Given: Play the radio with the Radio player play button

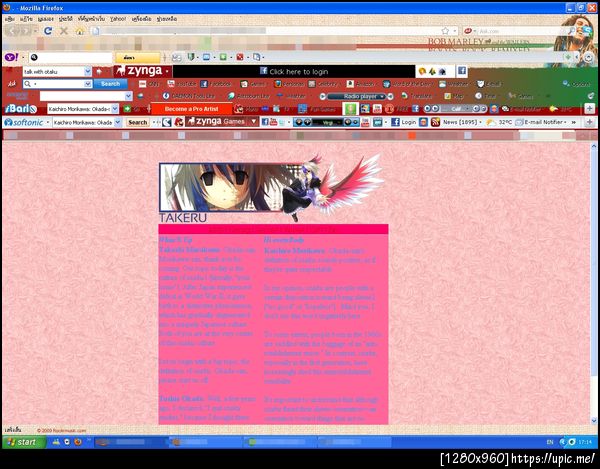Looking at the screenshot, I should (x=322, y=96).
